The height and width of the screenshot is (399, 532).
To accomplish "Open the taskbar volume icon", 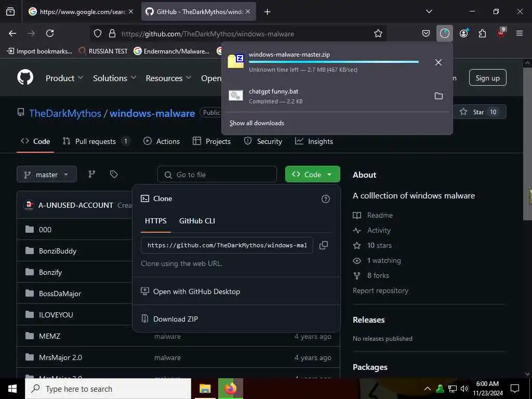I will [x=464, y=389].
